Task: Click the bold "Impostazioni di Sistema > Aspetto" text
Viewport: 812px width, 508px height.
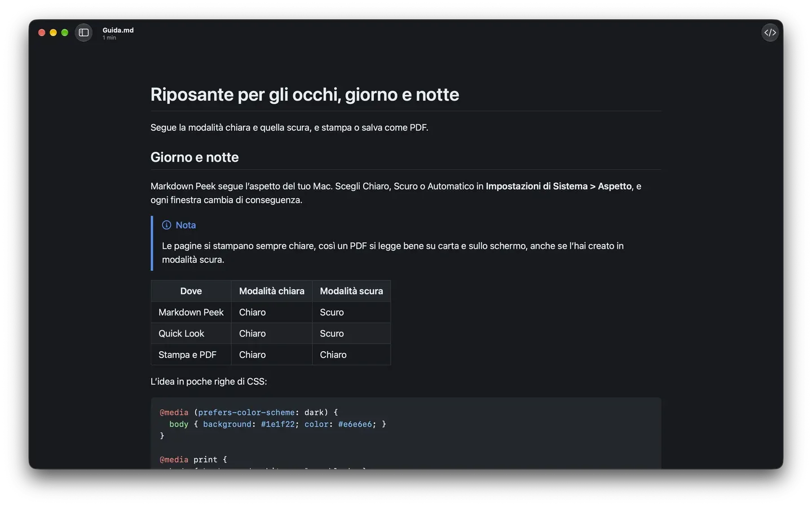Action: point(559,186)
